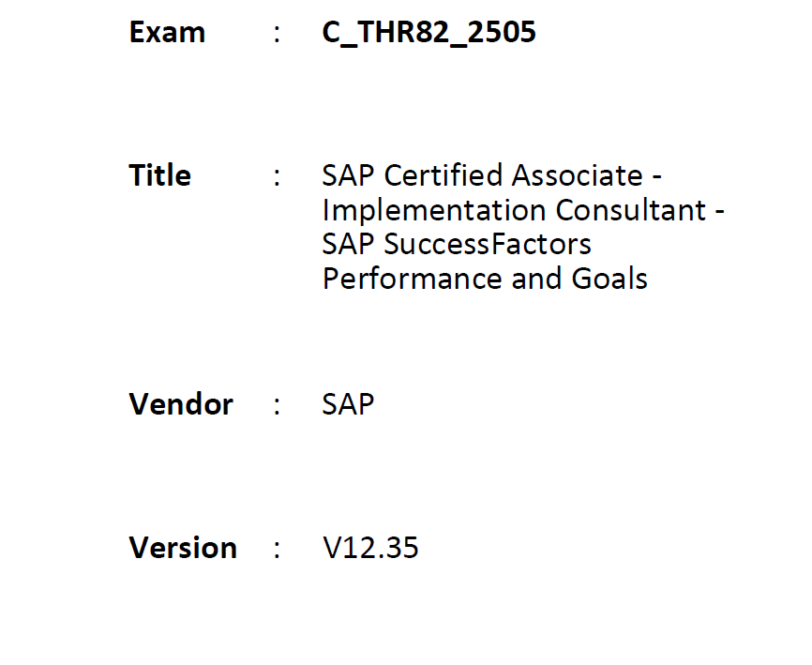Click the colon after Exam
The height and width of the screenshot is (665, 812).
tap(277, 34)
